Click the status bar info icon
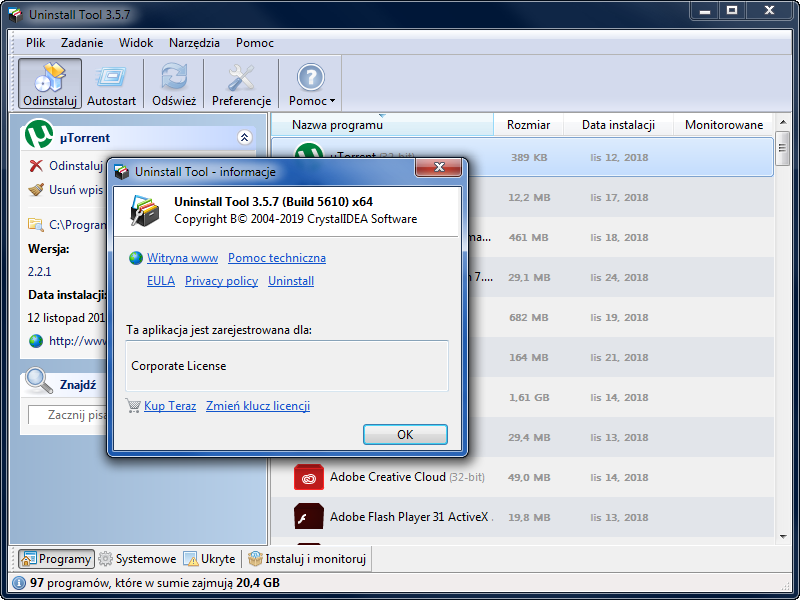The width and height of the screenshot is (800, 600). pyautogui.click(x=19, y=583)
